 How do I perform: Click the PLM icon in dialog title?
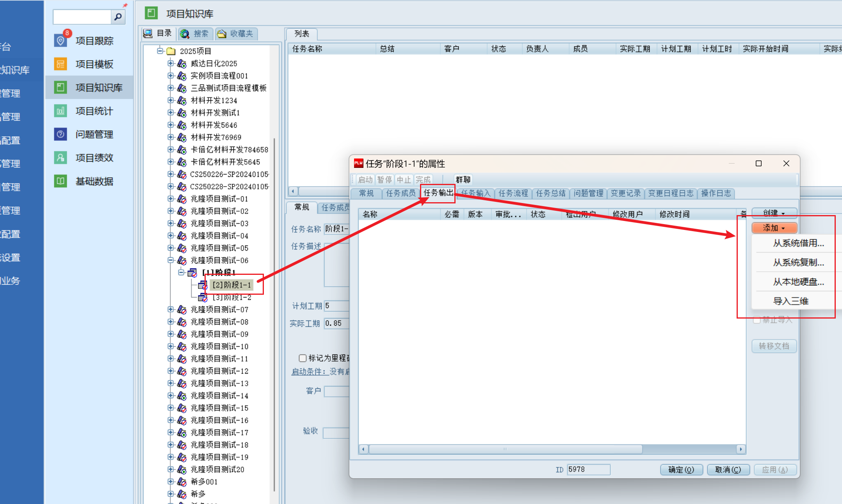tap(358, 163)
